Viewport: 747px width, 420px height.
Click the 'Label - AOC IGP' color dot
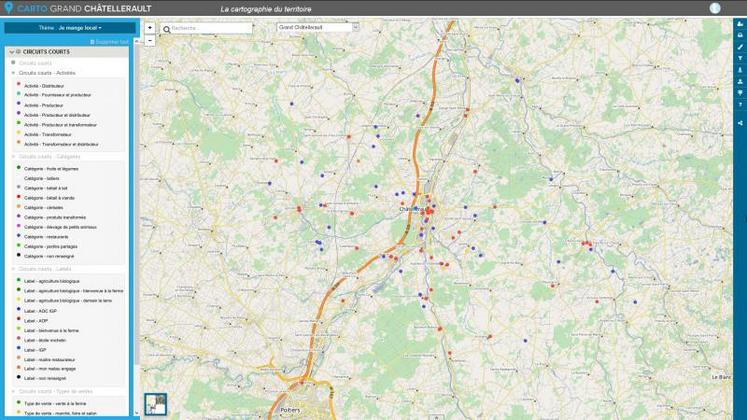point(18,311)
